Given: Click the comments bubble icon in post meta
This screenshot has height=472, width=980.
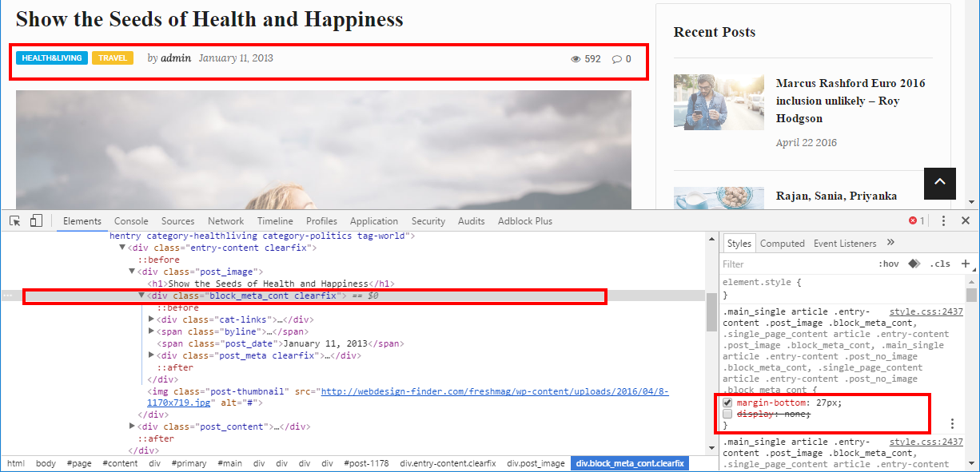Looking at the screenshot, I should tap(616, 59).
